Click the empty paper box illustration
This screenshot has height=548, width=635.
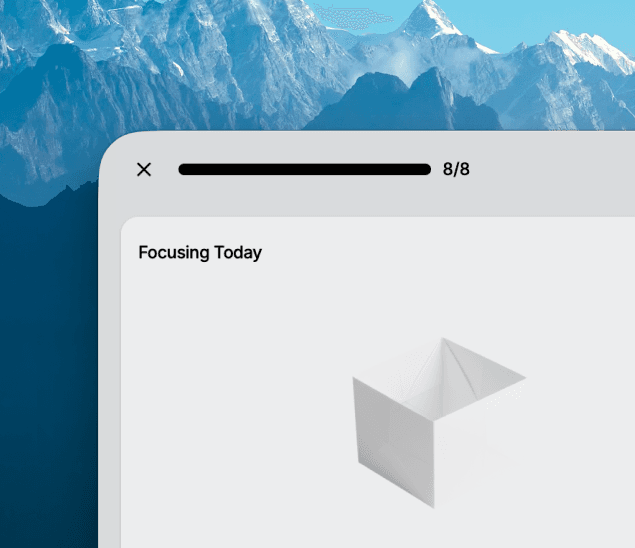[439, 422]
